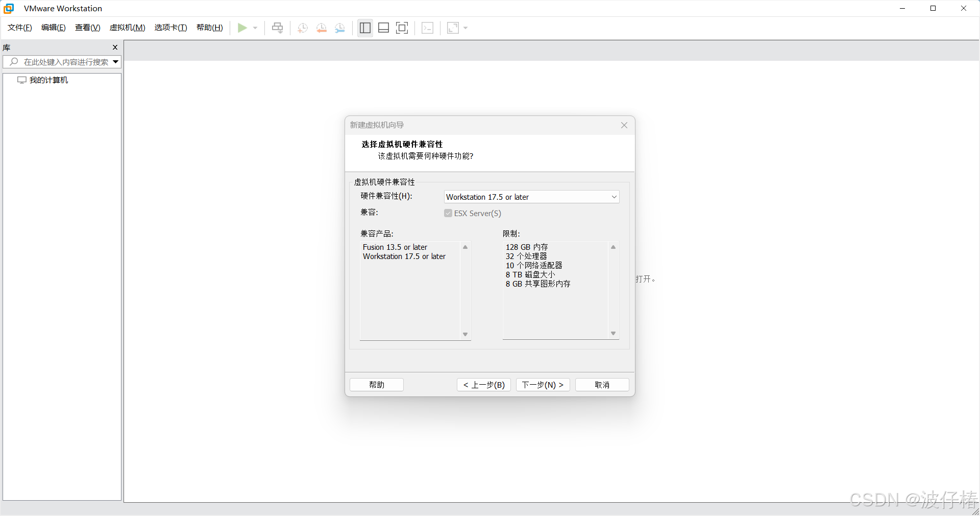Click the stretch guest display icon

(453, 28)
